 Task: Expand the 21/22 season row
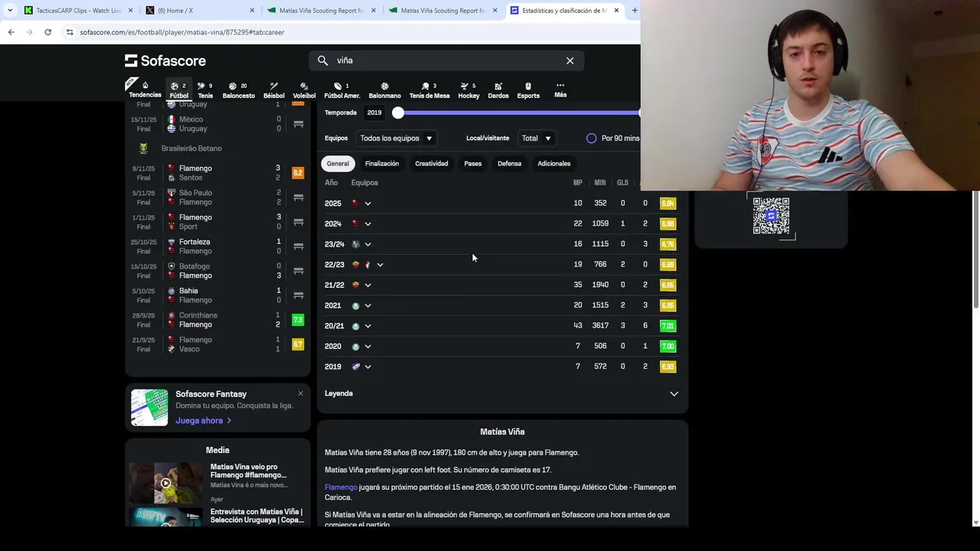[367, 285]
